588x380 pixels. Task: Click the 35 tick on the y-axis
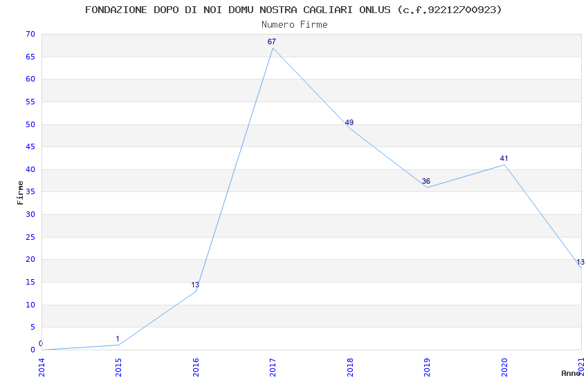pos(30,191)
